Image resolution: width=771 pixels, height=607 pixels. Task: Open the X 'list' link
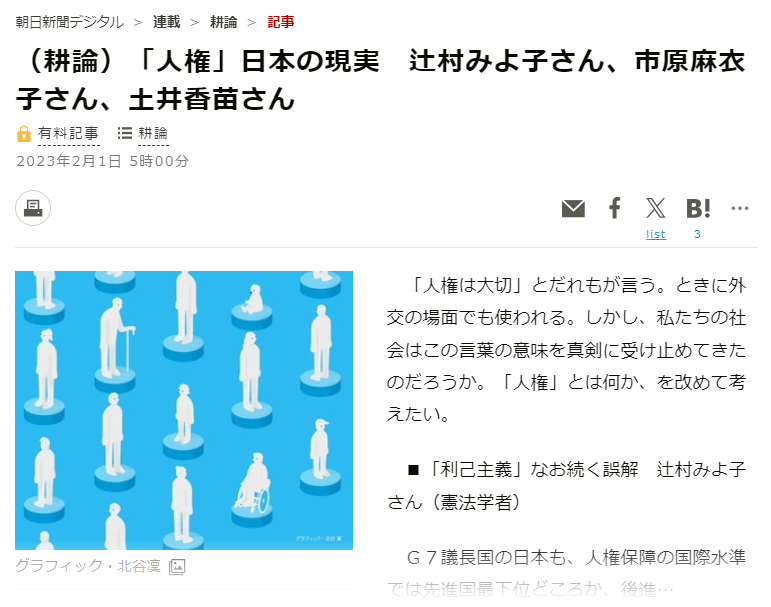[x=655, y=234]
